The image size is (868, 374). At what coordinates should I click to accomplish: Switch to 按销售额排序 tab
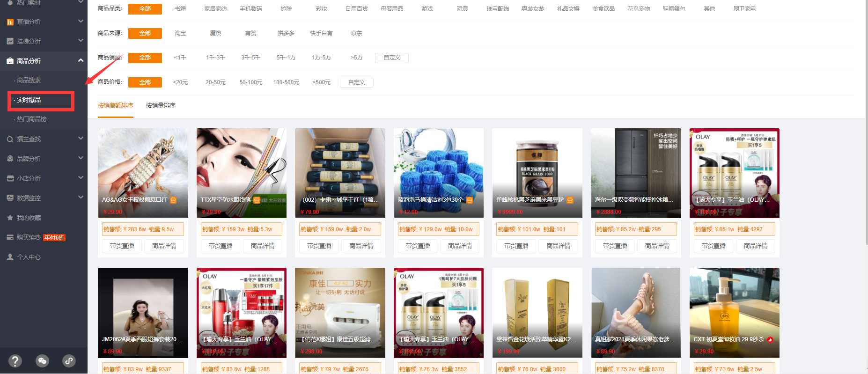click(116, 106)
